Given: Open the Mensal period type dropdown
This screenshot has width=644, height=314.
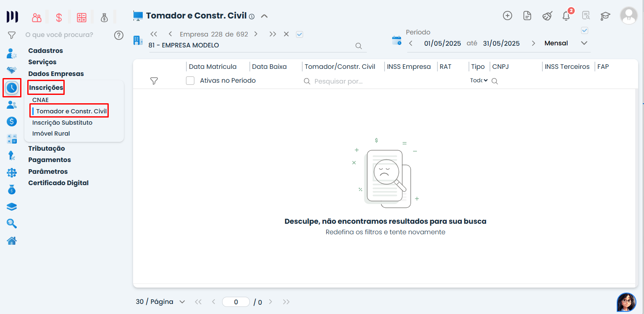Looking at the screenshot, I should [565, 43].
